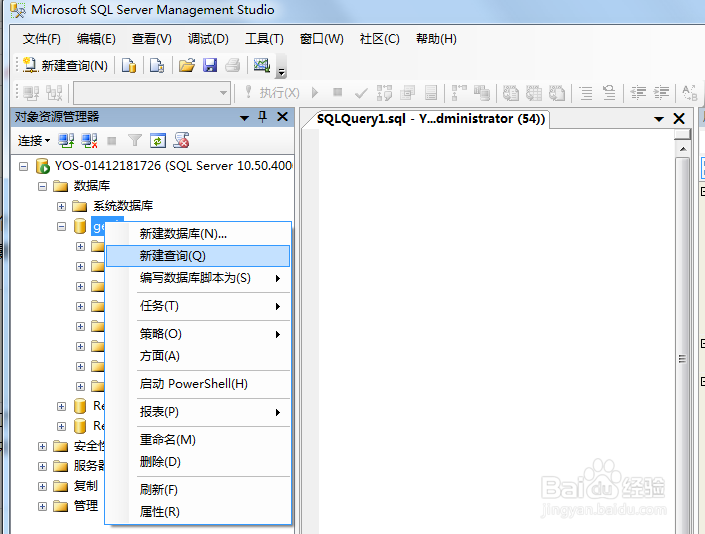Click change connection icon in editor toolbar

[54, 93]
